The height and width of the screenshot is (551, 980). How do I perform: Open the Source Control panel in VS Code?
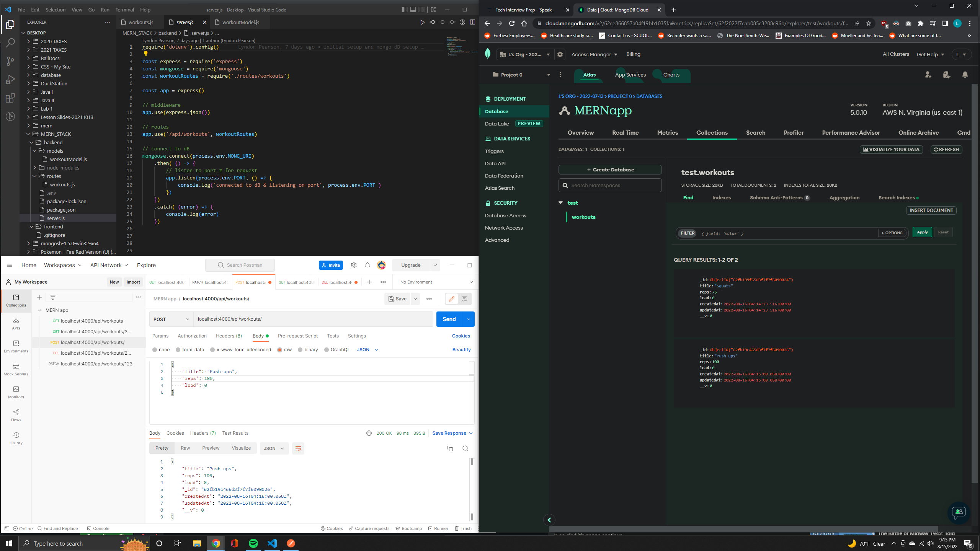pos(10,61)
